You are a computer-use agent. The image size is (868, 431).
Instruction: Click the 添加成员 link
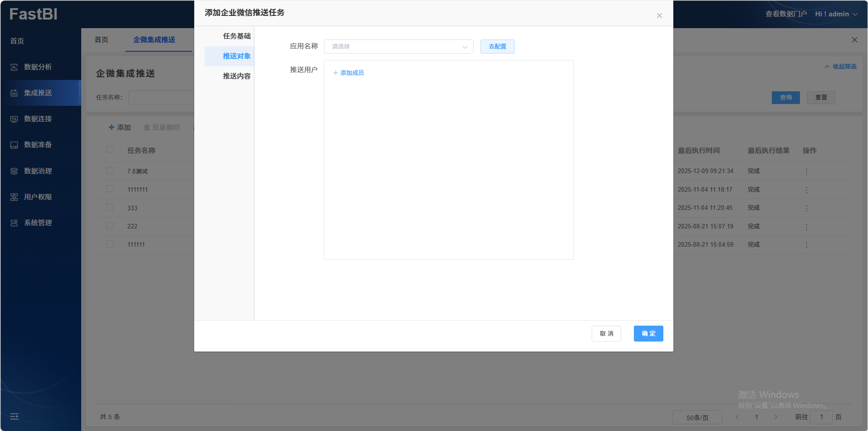tap(348, 73)
